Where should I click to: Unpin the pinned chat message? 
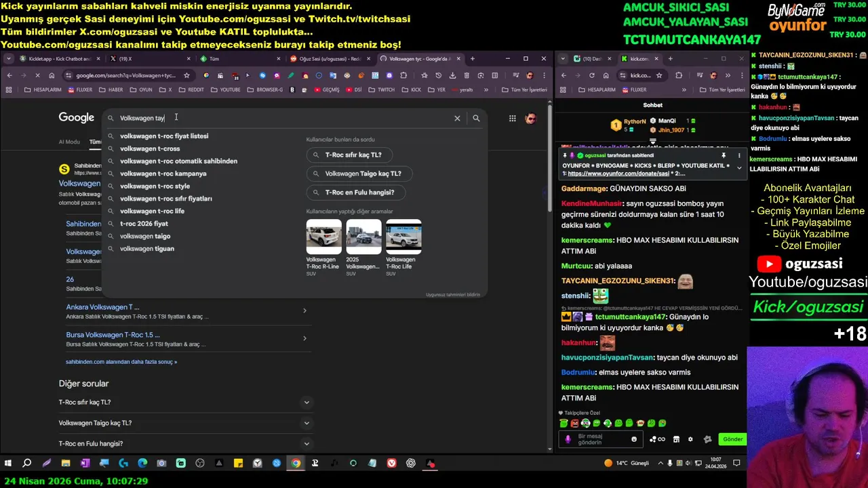723,155
